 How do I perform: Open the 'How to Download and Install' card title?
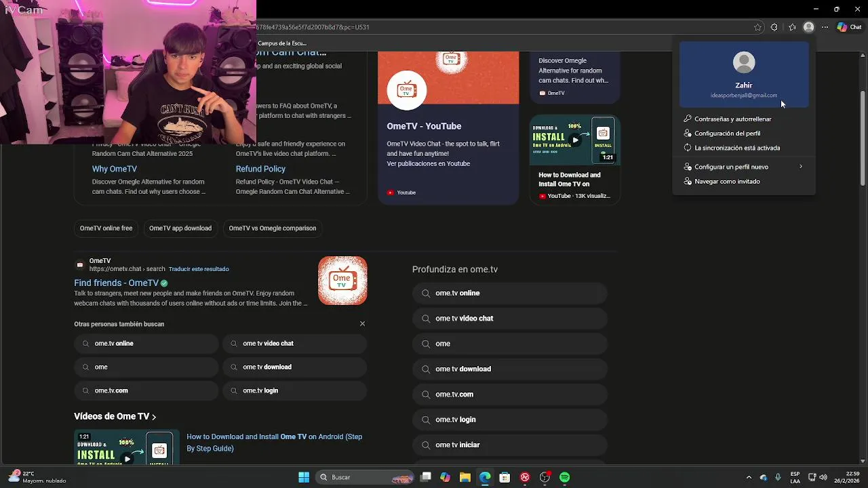coord(570,180)
